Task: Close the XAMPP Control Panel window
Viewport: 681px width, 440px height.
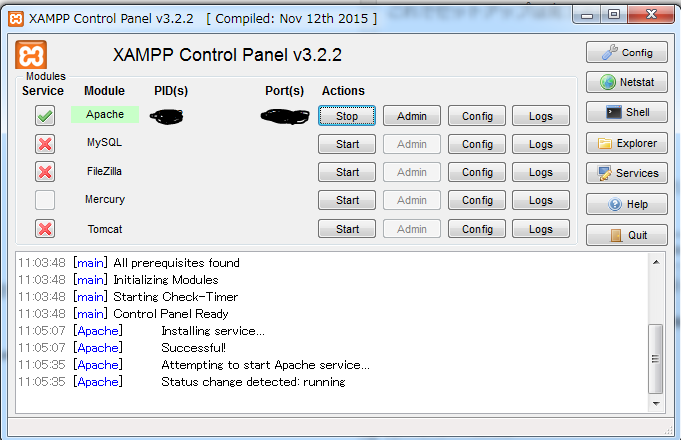Action: (x=651, y=15)
